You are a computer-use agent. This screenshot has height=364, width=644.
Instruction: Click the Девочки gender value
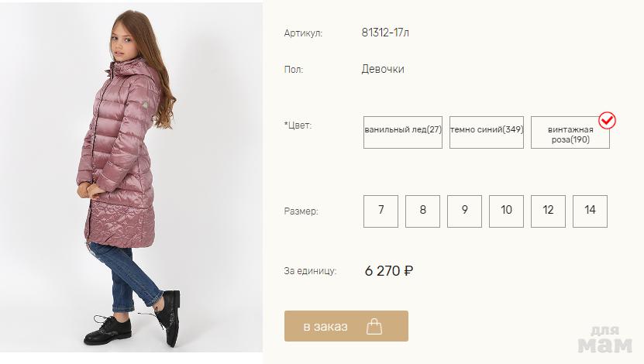point(383,69)
